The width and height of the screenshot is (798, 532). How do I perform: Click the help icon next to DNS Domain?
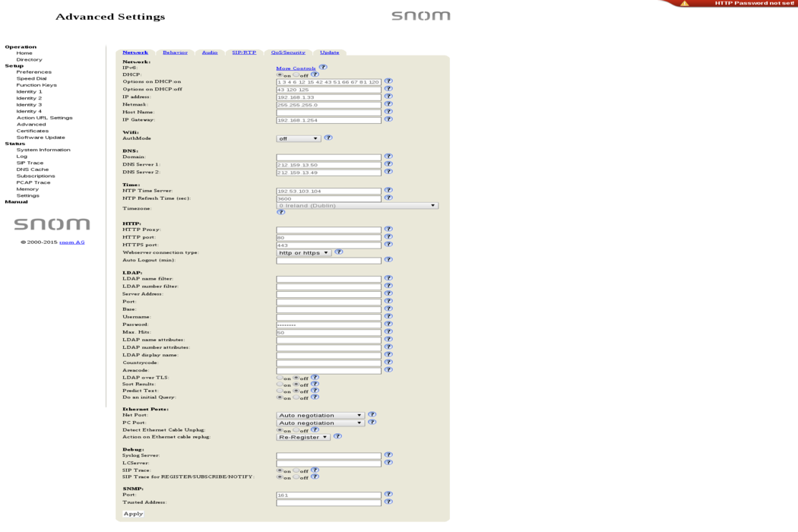[388, 157]
